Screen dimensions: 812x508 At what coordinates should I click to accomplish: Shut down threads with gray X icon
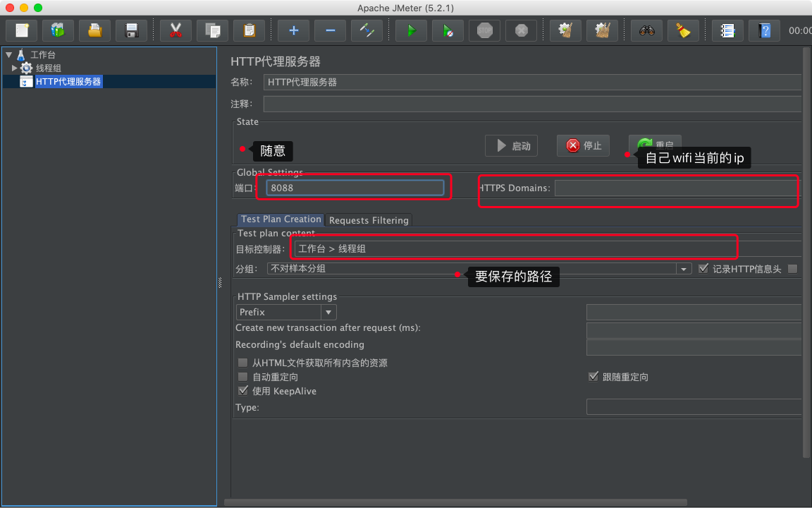point(522,30)
